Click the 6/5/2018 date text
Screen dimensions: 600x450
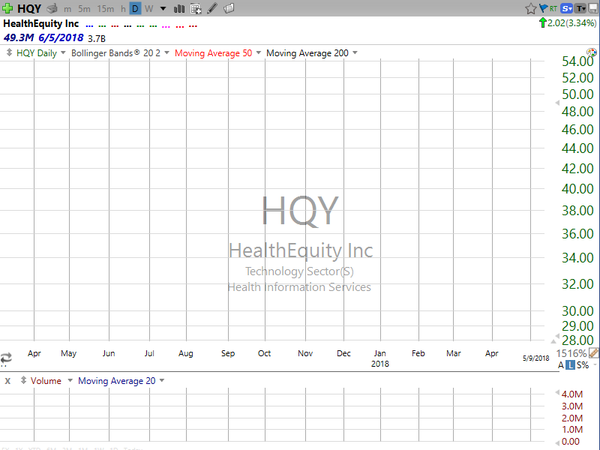(x=60, y=38)
